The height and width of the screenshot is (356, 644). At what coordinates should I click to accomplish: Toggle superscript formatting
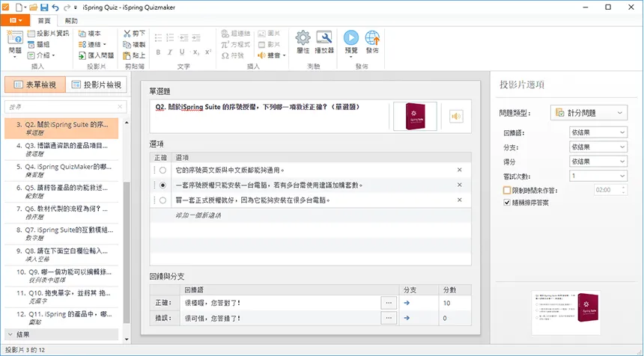(208, 52)
